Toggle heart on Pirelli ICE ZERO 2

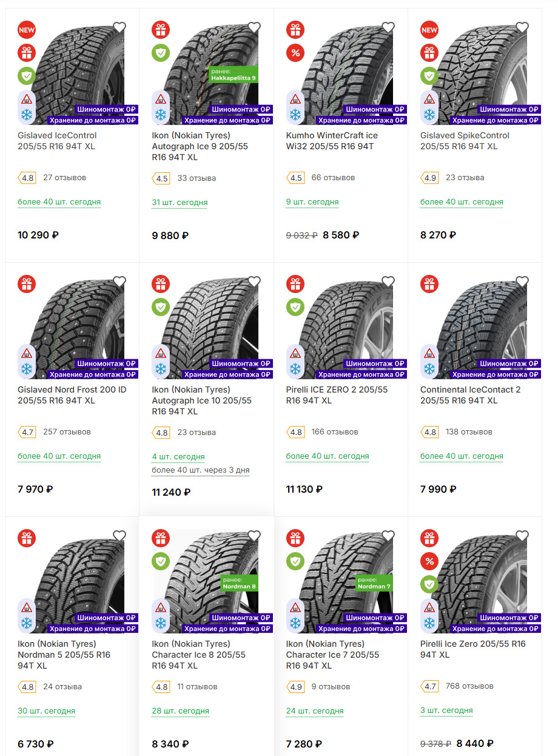click(x=388, y=282)
